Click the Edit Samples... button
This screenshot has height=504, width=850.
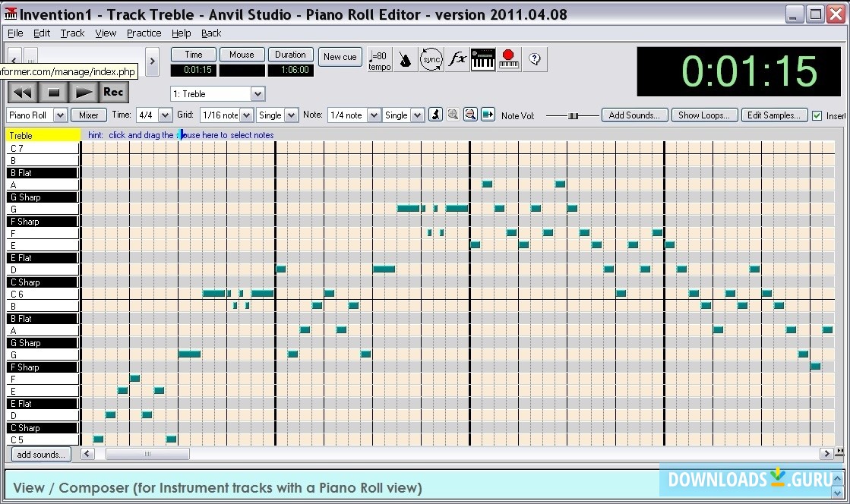[774, 115]
